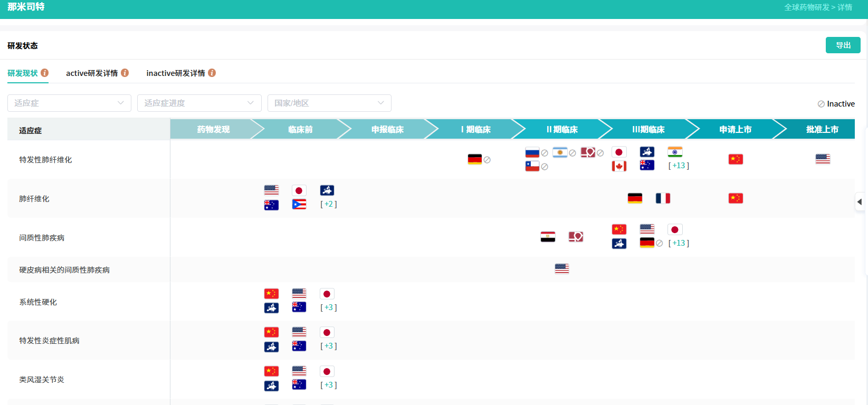868x405 pixels.
Task: Switch to the 研发现状 tab
Action: tap(23, 73)
